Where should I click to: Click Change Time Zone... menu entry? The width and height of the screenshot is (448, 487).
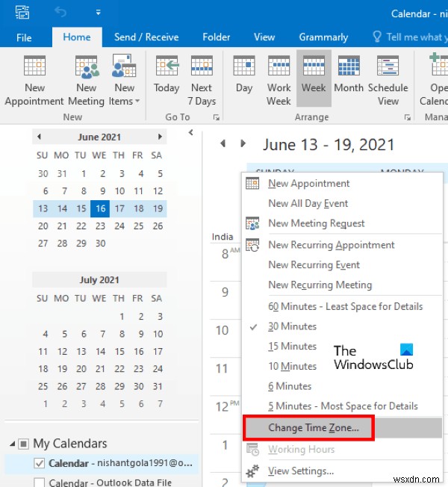click(342, 428)
